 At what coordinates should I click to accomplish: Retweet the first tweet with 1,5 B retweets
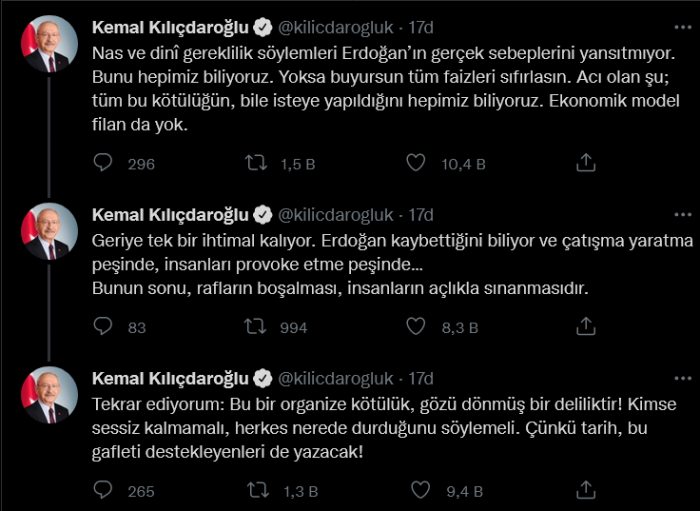point(258,163)
